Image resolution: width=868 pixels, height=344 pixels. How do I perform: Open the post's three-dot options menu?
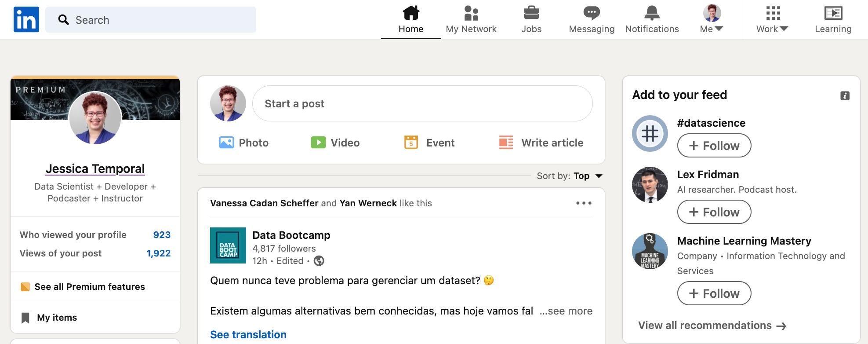click(x=584, y=203)
